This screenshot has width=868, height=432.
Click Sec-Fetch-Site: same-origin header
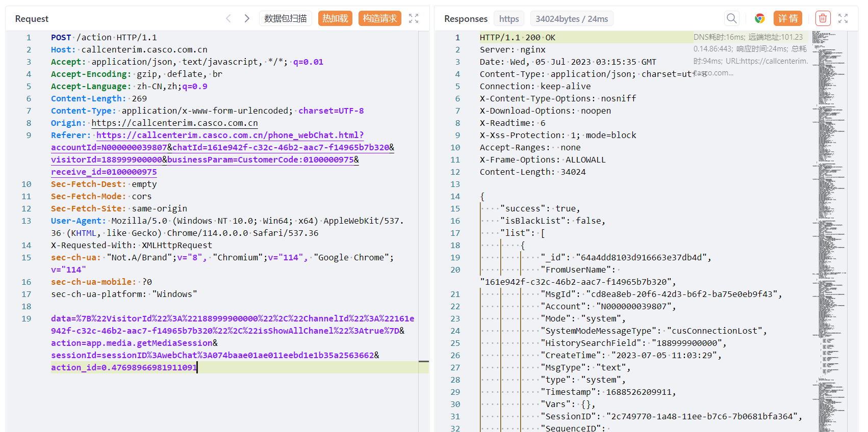click(119, 208)
